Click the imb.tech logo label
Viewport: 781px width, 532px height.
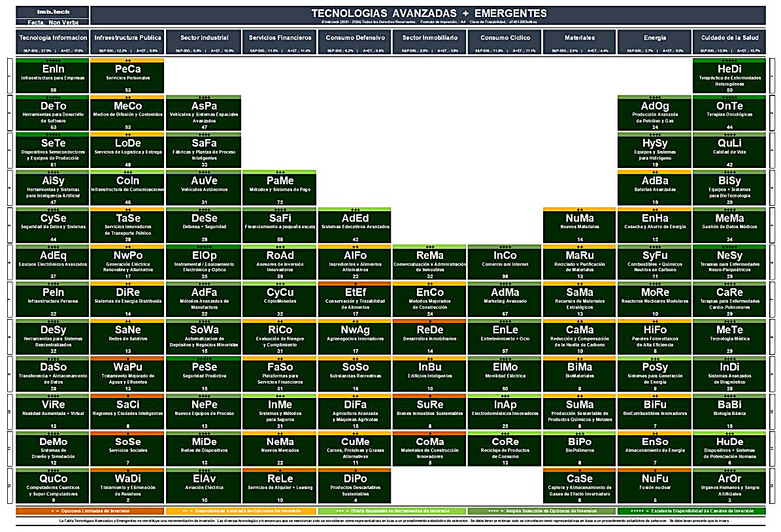(53, 12)
